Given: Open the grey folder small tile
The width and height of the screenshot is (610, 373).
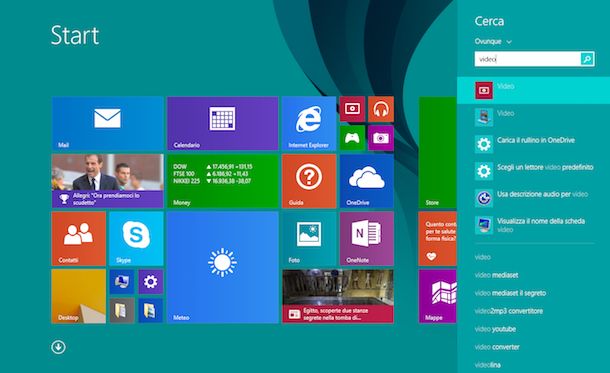Looking at the screenshot, I should click(122, 310).
